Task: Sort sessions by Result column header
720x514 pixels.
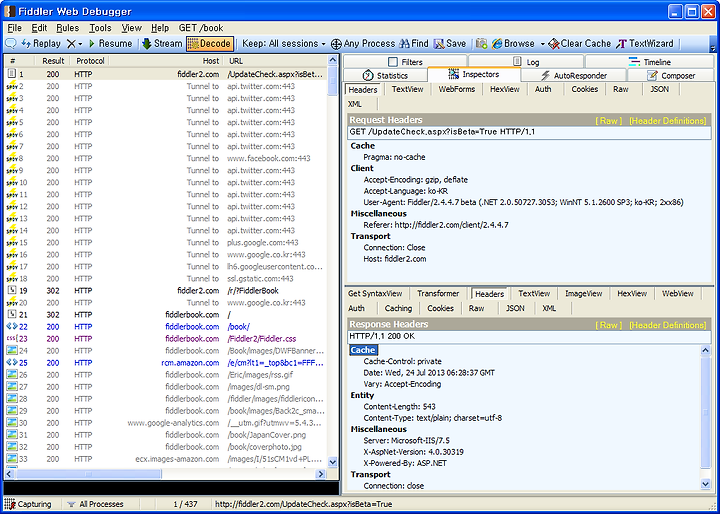Action: (x=53, y=61)
